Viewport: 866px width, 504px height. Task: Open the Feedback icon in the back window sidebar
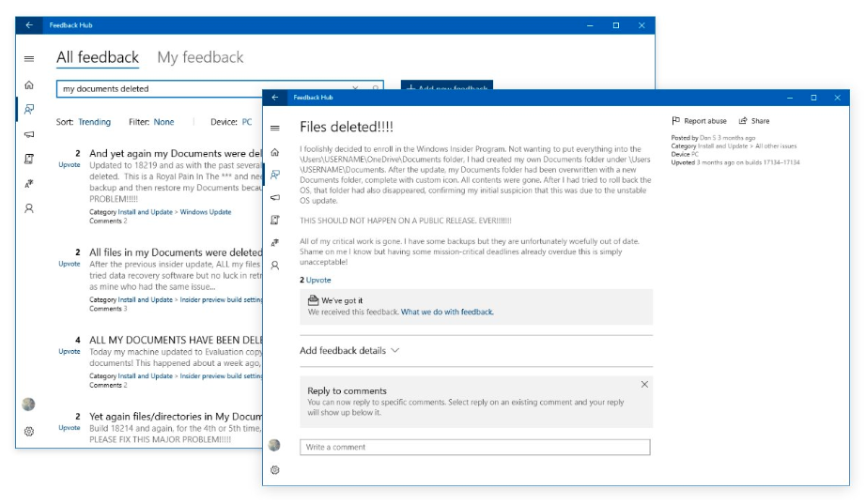[29, 110]
